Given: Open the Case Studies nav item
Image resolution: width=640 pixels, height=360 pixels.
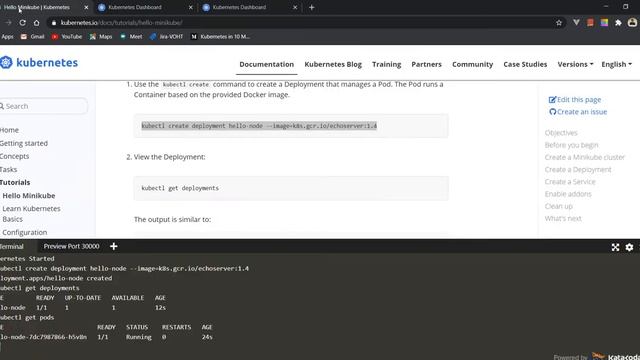Looking at the screenshot, I should (x=525, y=64).
